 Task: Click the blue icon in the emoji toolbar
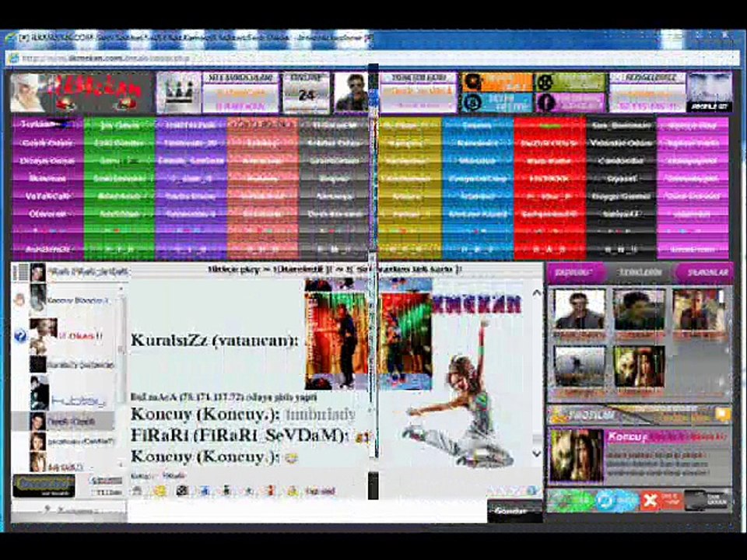coord(205,491)
